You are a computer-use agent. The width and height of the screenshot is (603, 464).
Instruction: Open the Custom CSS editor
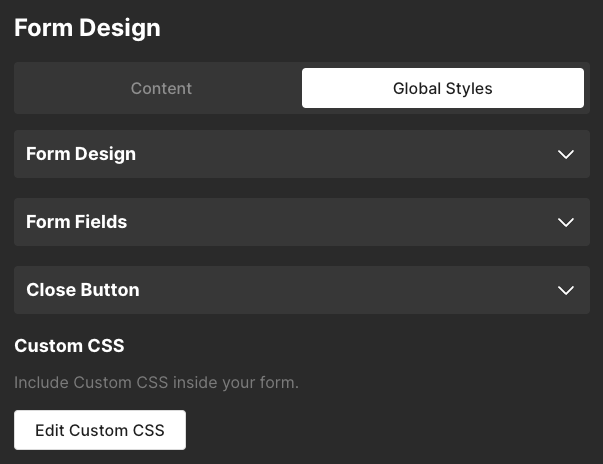coord(100,430)
